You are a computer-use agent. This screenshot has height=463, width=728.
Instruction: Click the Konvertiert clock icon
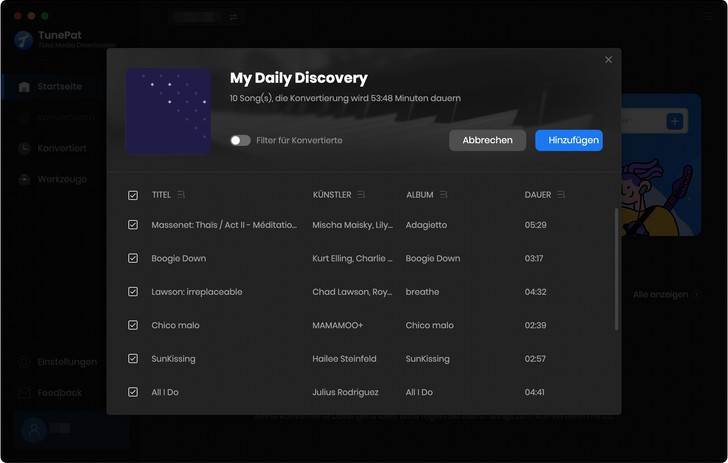pyautogui.click(x=24, y=148)
